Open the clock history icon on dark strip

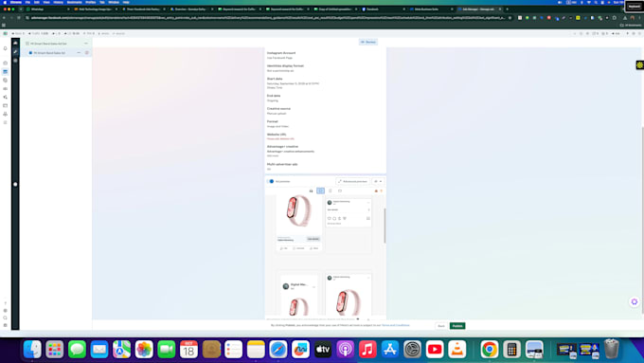click(15, 61)
